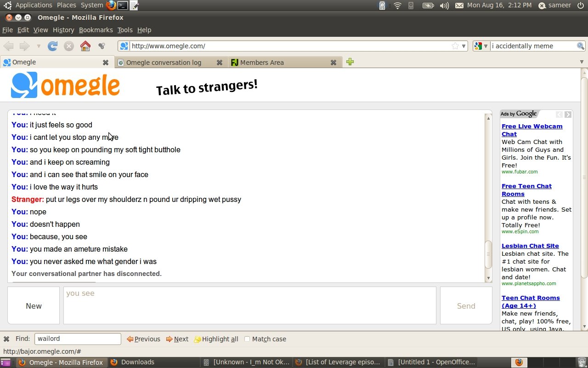The width and height of the screenshot is (588, 368).
Task: Click the chat log scroll down arrow
Action: click(488, 278)
